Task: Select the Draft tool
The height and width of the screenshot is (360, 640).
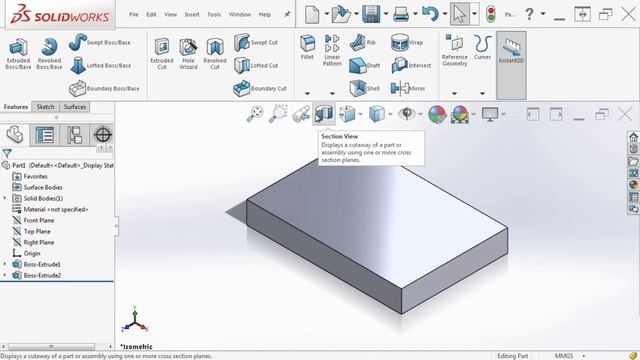Action: pos(364,65)
